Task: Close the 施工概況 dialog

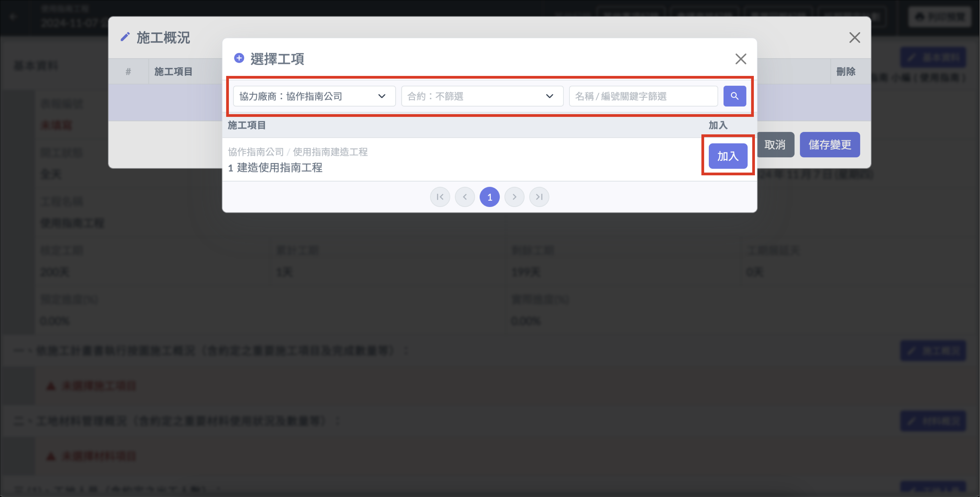Action: click(x=854, y=38)
